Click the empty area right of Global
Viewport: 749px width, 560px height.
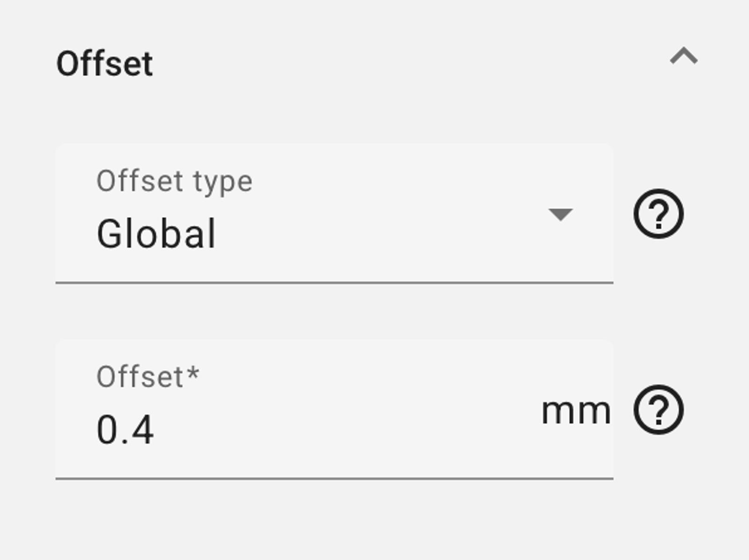point(374,234)
